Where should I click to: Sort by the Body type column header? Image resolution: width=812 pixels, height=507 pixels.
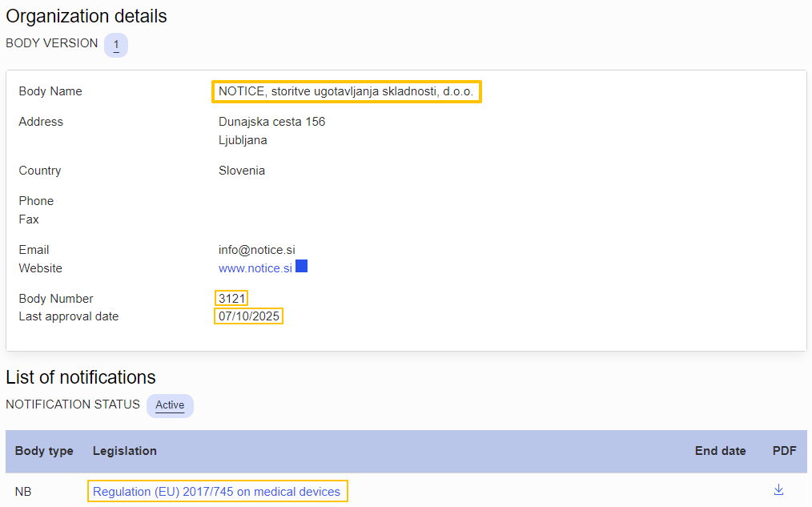click(x=44, y=451)
